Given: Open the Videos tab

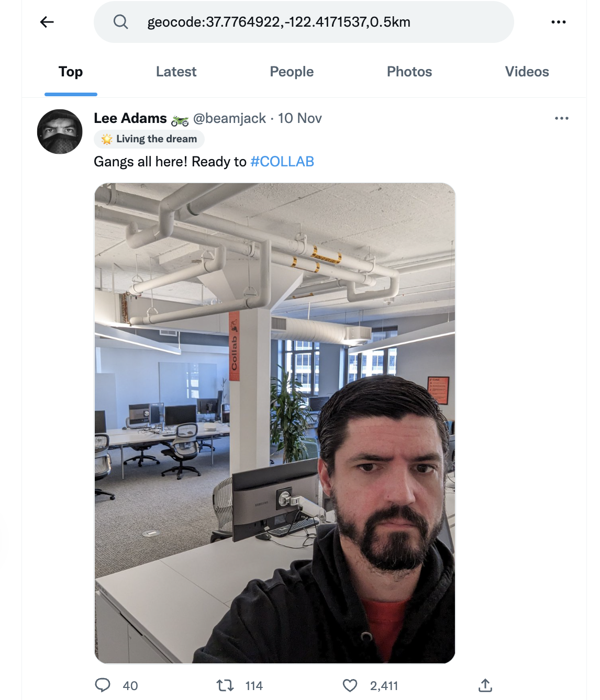Looking at the screenshot, I should [527, 72].
